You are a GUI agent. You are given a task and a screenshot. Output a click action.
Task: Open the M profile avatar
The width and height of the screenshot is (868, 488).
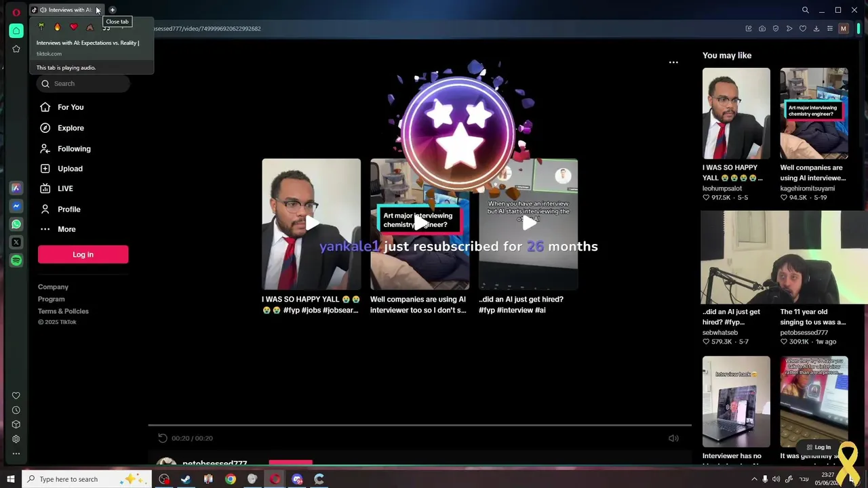coord(844,28)
